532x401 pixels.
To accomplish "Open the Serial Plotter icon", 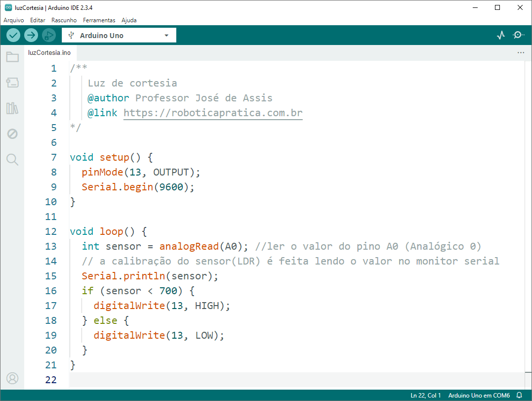I will click(501, 35).
